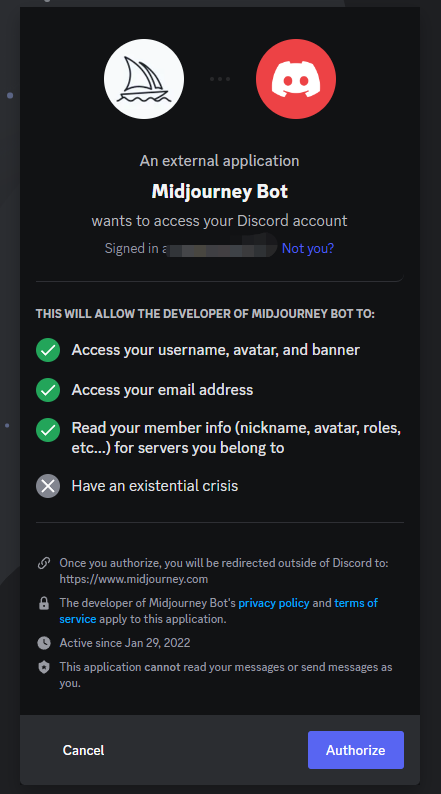Image resolution: width=441 pixels, height=794 pixels.
Task: Click the padlock icon beside privacy policy text
Action: click(x=44, y=603)
